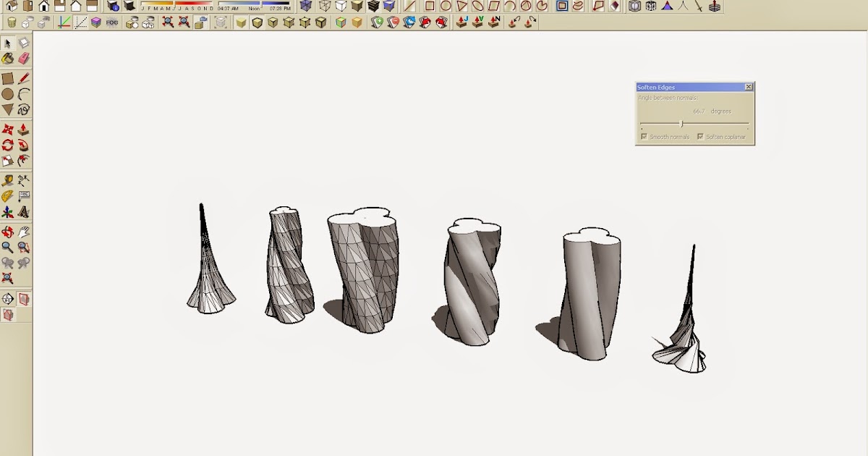Click the Zoom Extents tool
Viewport: 868px width, 456px height.
click(7, 278)
